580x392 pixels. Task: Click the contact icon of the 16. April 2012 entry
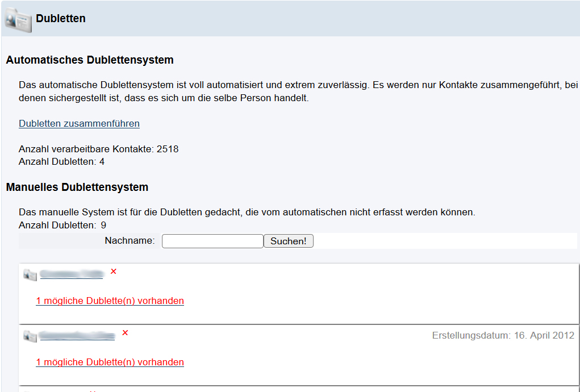[30, 336]
